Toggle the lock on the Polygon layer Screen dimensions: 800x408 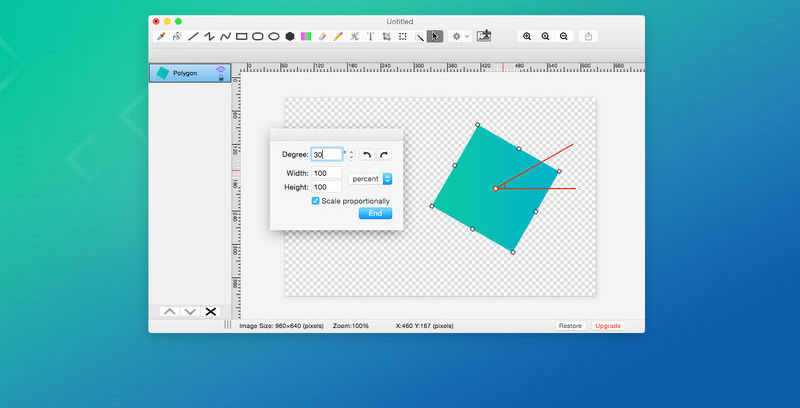tap(220, 78)
